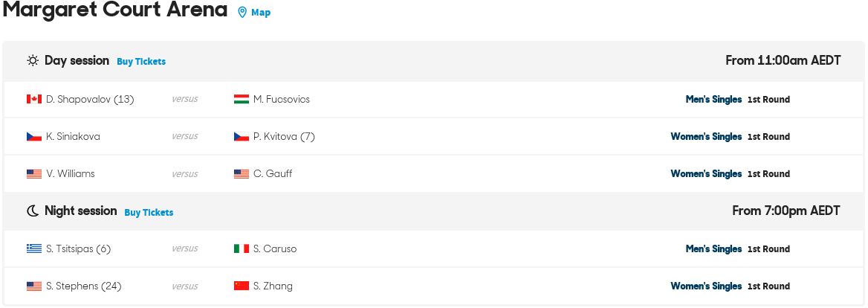Click the Margaret Court Arena heading

click(115, 10)
